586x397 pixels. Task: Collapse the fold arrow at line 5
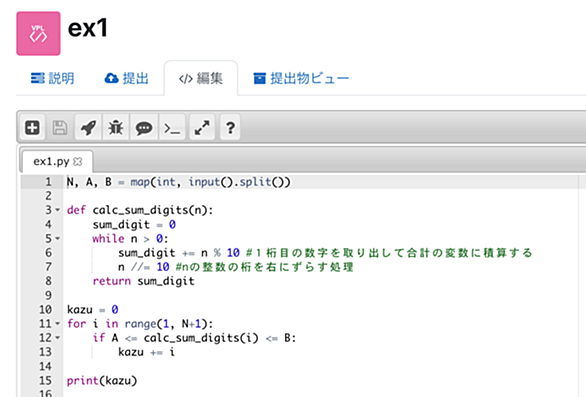coord(58,238)
